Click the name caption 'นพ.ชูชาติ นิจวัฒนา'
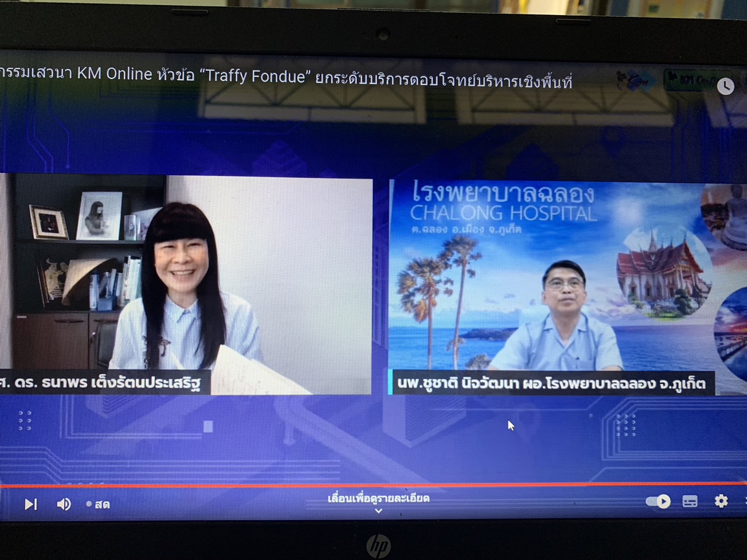 pyautogui.click(x=457, y=383)
